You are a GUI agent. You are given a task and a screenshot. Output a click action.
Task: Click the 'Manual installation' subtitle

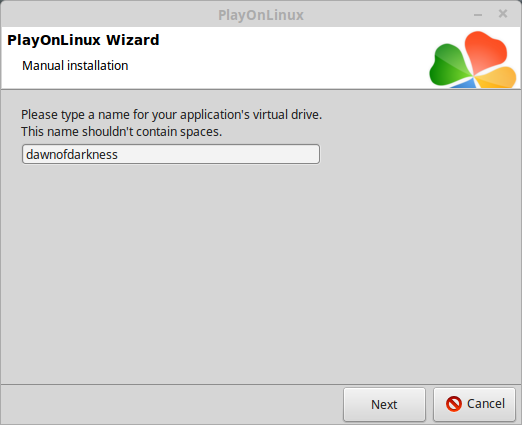(75, 66)
